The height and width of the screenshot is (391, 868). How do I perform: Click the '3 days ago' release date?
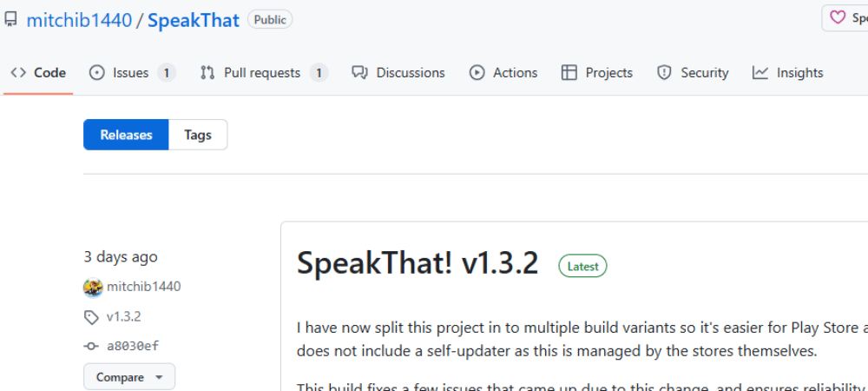coord(121,257)
